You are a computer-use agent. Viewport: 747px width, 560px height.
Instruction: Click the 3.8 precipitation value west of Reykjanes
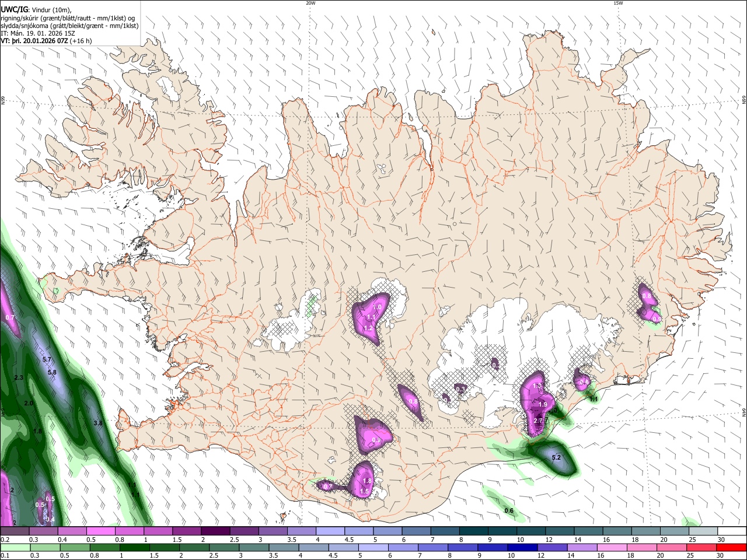[x=98, y=423]
